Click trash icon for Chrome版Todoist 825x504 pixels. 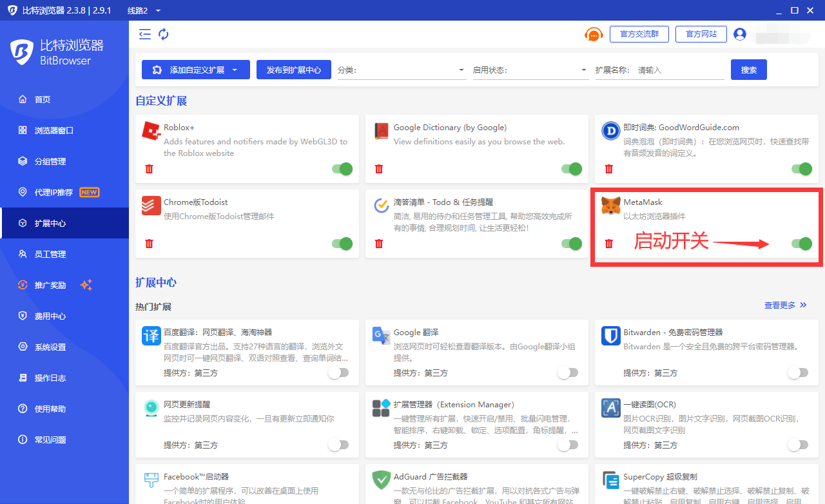[150, 244]
